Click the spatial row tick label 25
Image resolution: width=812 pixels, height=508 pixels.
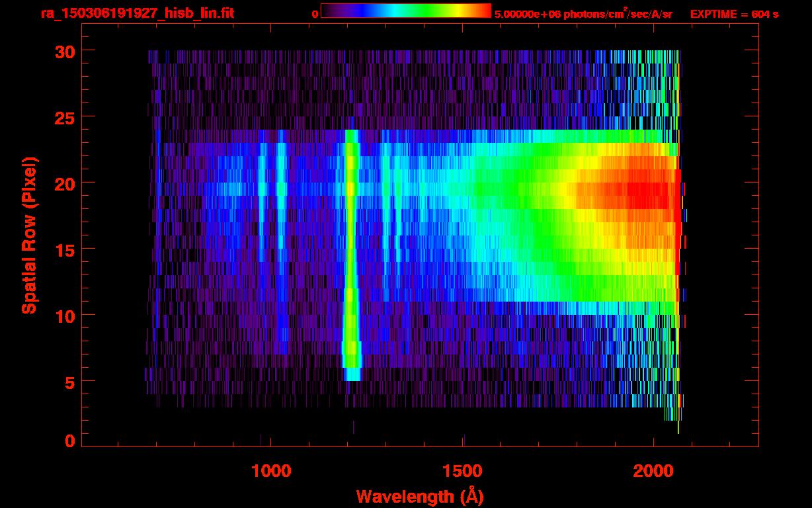click(x=65, y=117)
